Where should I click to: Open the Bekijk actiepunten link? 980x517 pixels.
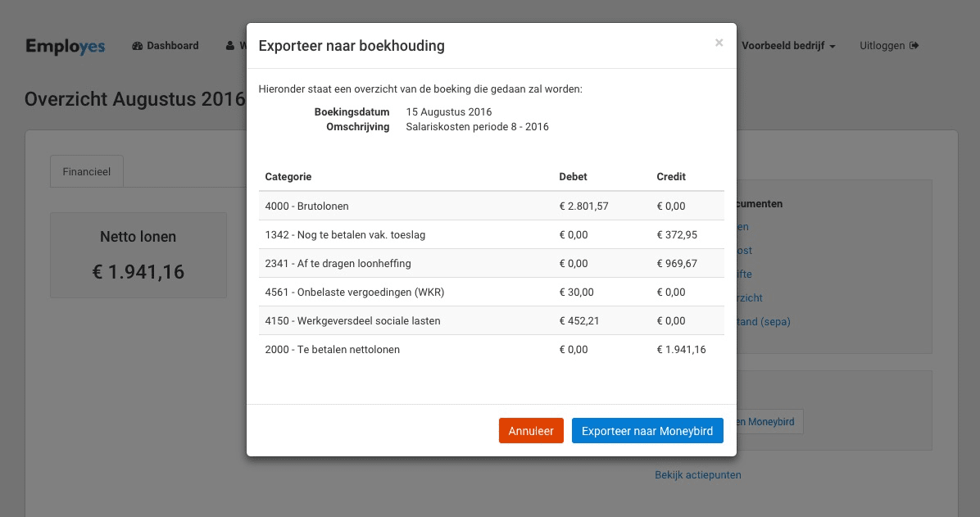click(x=697, y=474)
